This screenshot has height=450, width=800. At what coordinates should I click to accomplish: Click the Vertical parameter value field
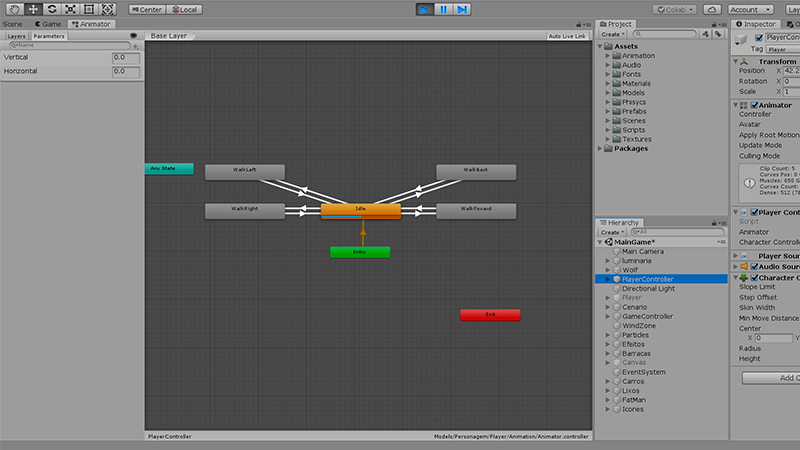click(x=126, y=58)
